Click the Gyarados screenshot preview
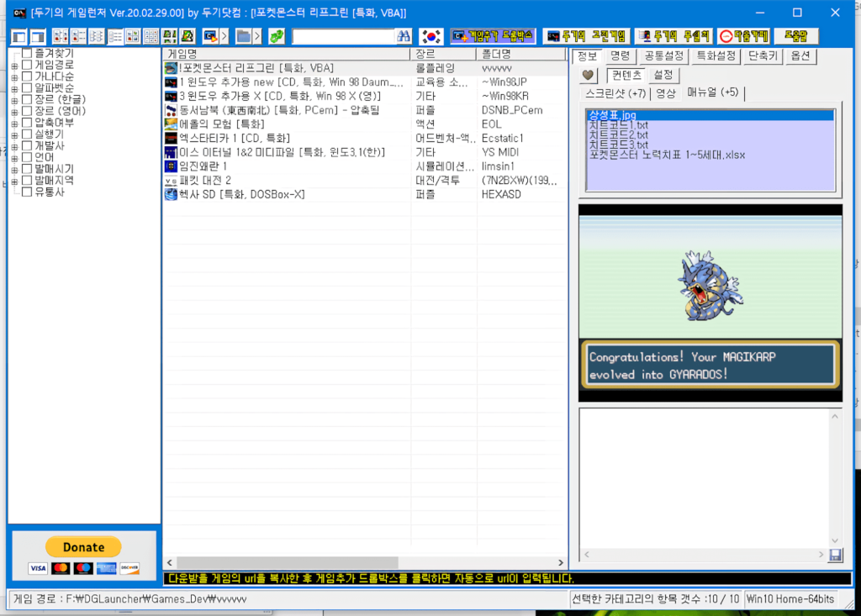The image size is (861, 616). [x=710, y=303]
